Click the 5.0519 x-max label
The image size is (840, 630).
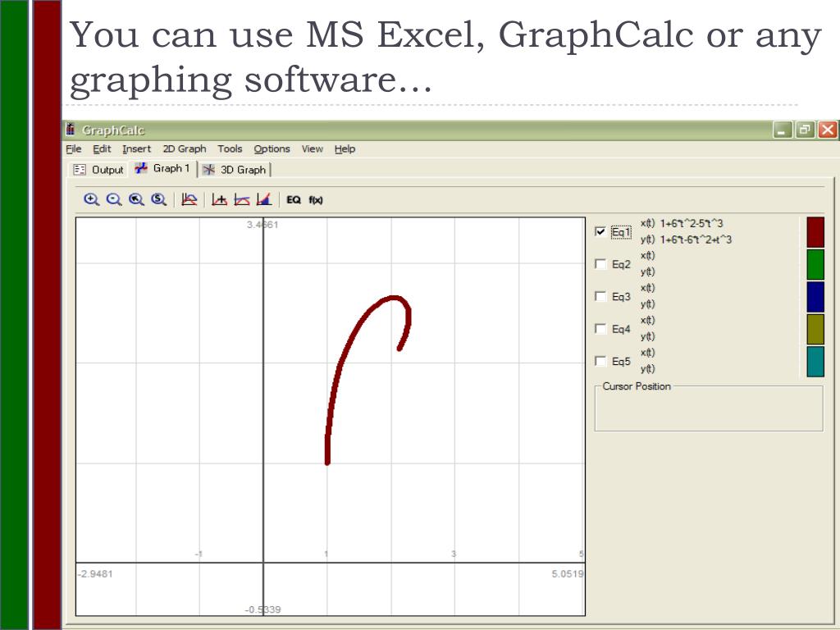click(x=568, y=573)
